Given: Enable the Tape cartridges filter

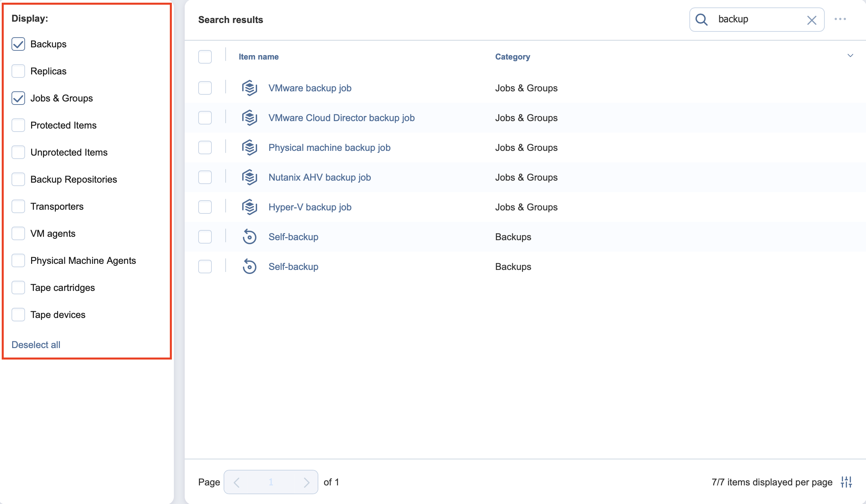Looking at the screenshot, I should (18, 288).
